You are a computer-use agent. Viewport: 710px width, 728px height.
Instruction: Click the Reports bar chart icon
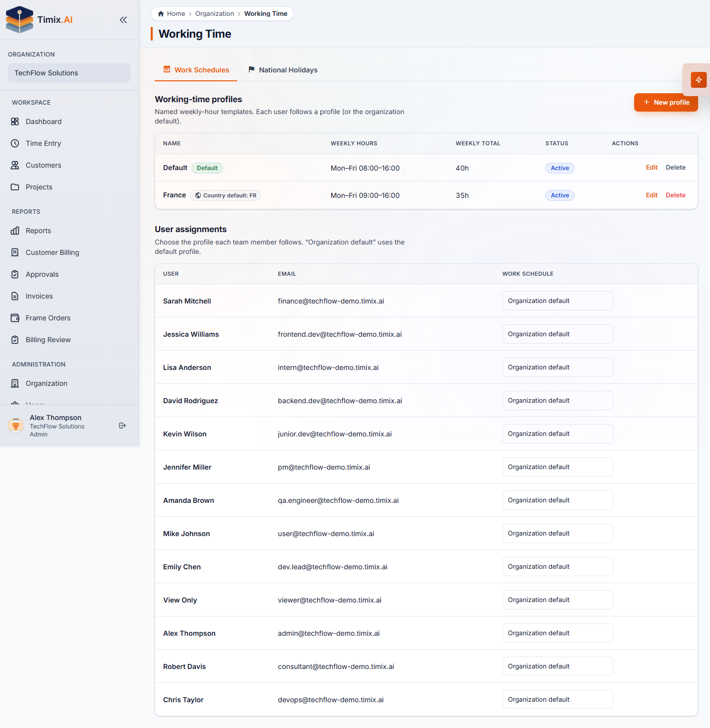(15, 231)
